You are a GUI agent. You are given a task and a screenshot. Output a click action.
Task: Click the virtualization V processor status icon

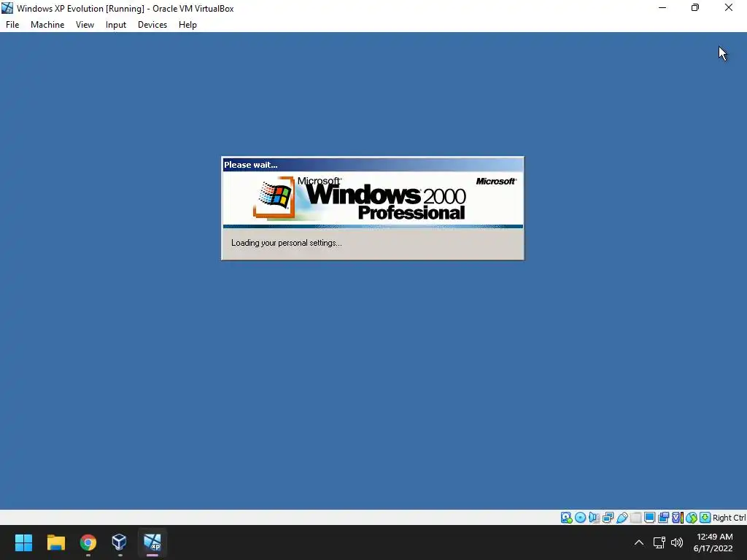tap(678, 518)
